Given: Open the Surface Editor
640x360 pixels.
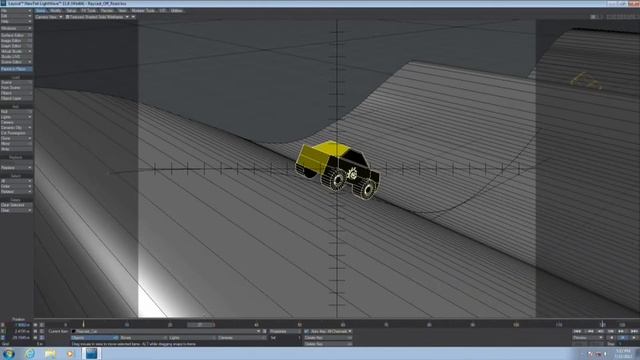Looking at the screenshot, I should [16, 36].
